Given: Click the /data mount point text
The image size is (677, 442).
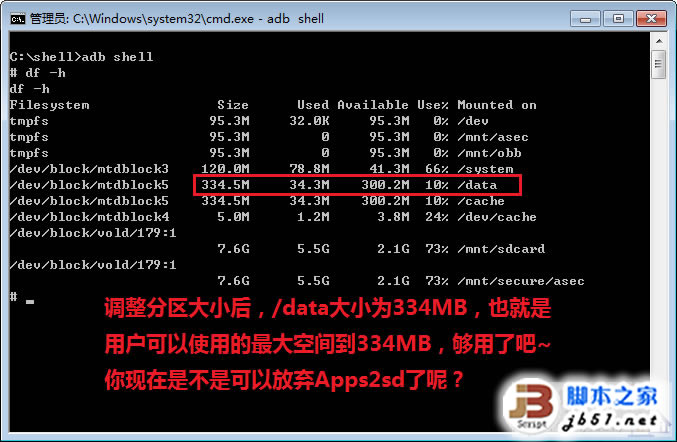Looking at the screenshot, I should click(477, 185).
